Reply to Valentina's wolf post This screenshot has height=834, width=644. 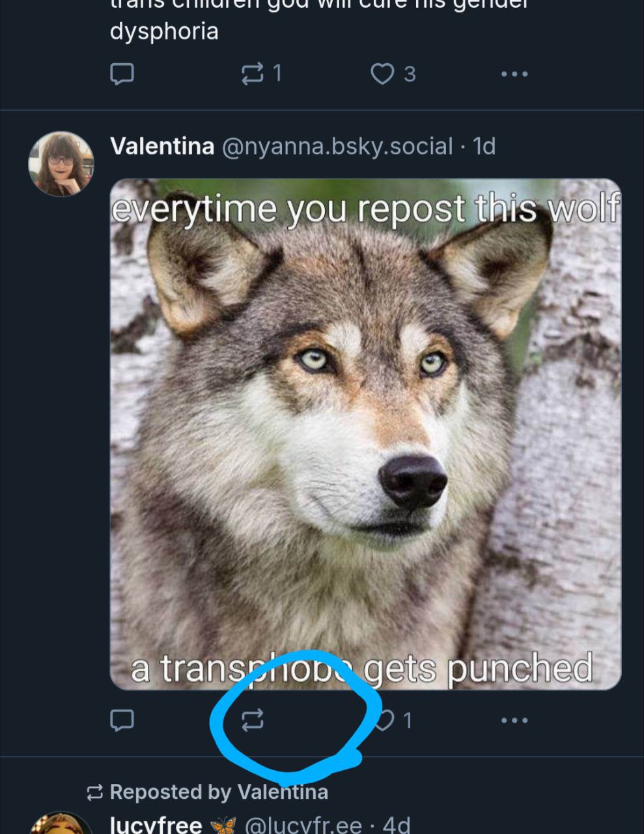(x=122, y=719)
